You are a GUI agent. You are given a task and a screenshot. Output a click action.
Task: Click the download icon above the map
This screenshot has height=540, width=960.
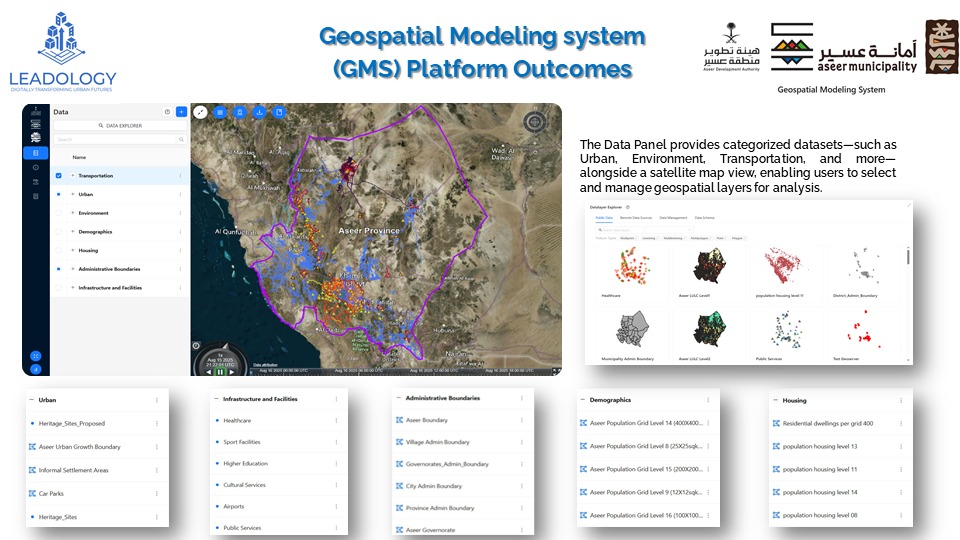point(259,113)
